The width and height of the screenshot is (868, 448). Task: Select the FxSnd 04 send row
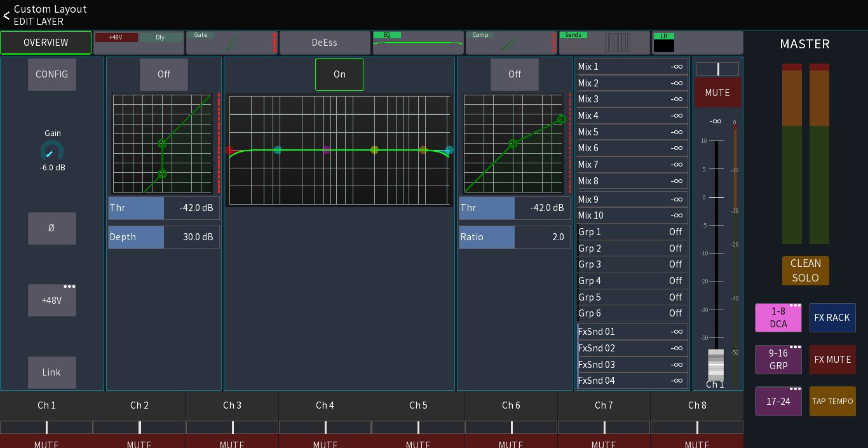(x=632, y=381)
